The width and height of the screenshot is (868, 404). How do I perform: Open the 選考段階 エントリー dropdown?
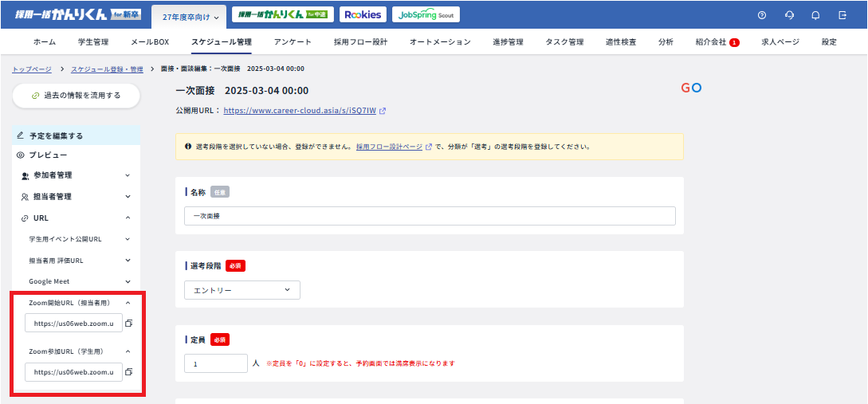(x=242, y=290)
